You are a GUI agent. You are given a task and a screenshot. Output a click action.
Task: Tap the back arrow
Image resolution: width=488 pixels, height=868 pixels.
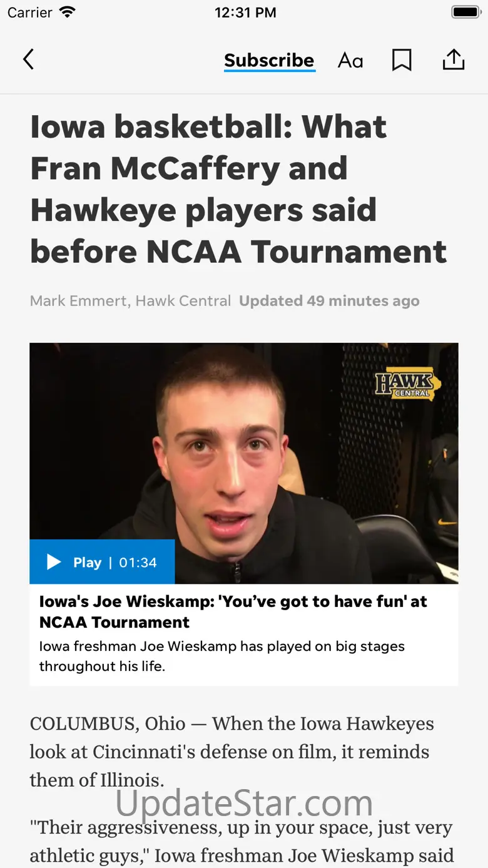pyautogui.click(x=28, y=59)
